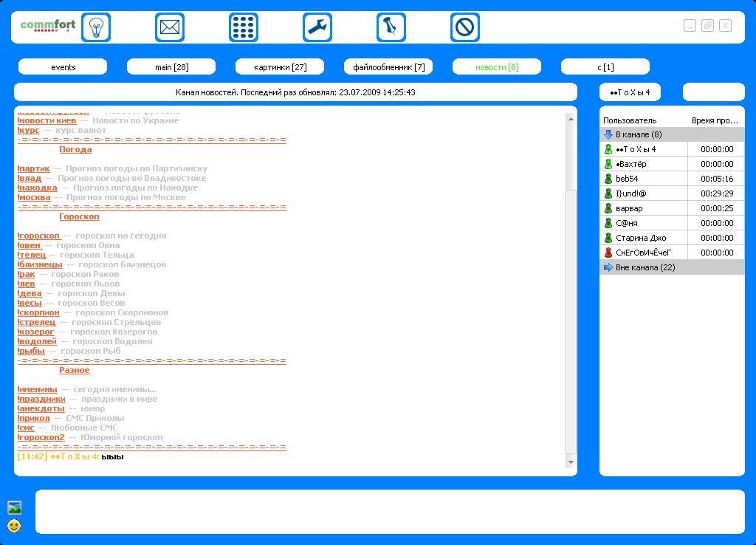Click the light bulb icon in toolbar
Screen dimensions: 756x545
click(96, 28)
